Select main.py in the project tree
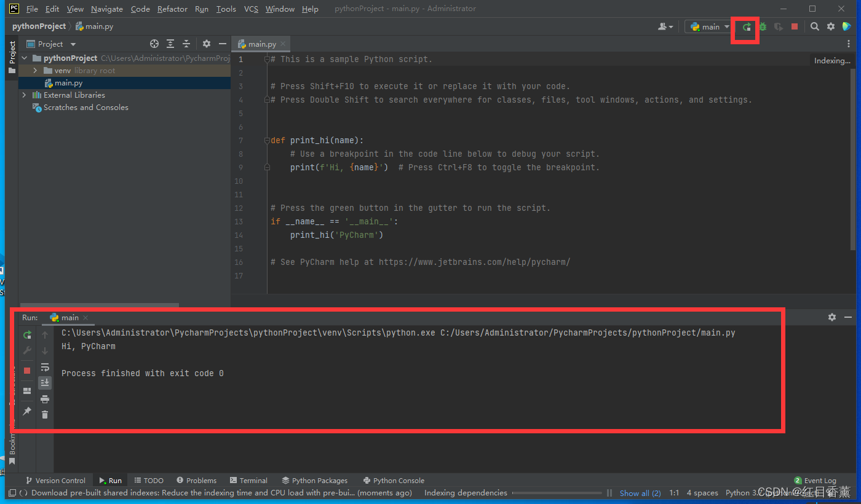 [68, 83]
